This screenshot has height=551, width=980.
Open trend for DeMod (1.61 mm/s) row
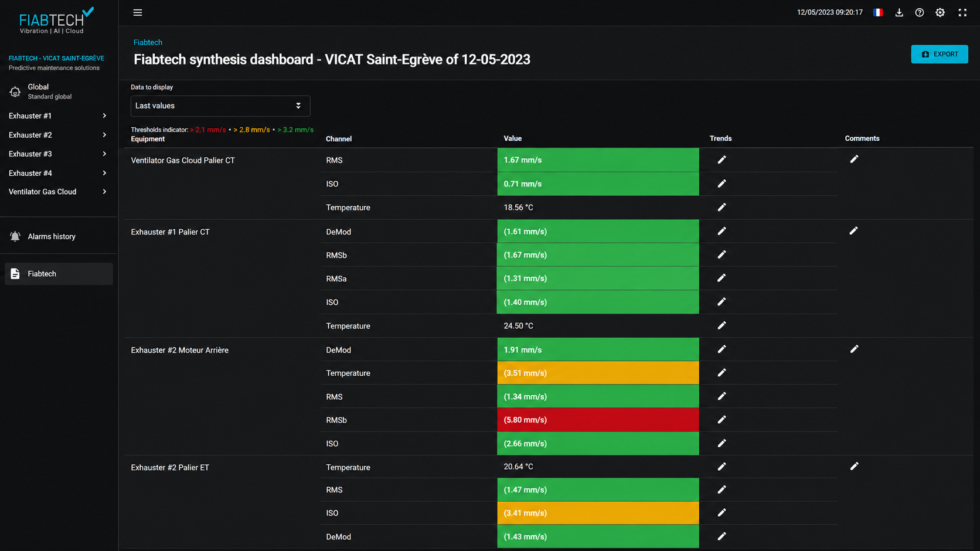(x=722, y=231)
